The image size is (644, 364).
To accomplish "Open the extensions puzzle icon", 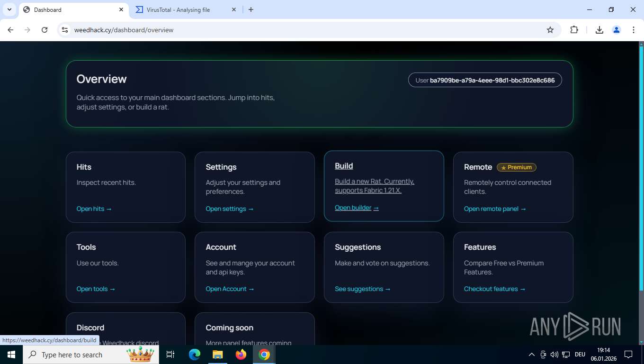I will point(574,30).
